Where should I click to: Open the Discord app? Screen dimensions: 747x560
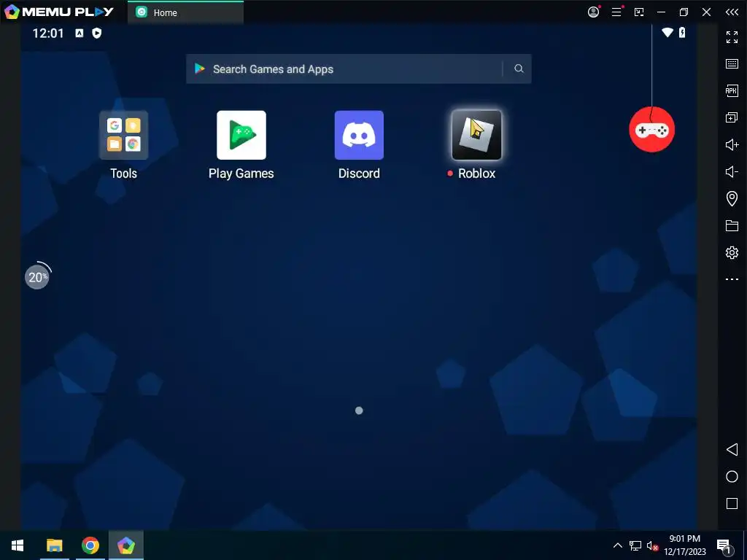tap(359, 135)
